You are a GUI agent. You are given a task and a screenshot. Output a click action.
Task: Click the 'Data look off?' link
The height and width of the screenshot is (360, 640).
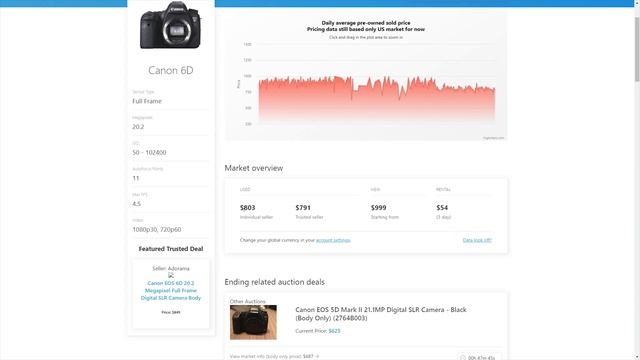click(477, 240)
